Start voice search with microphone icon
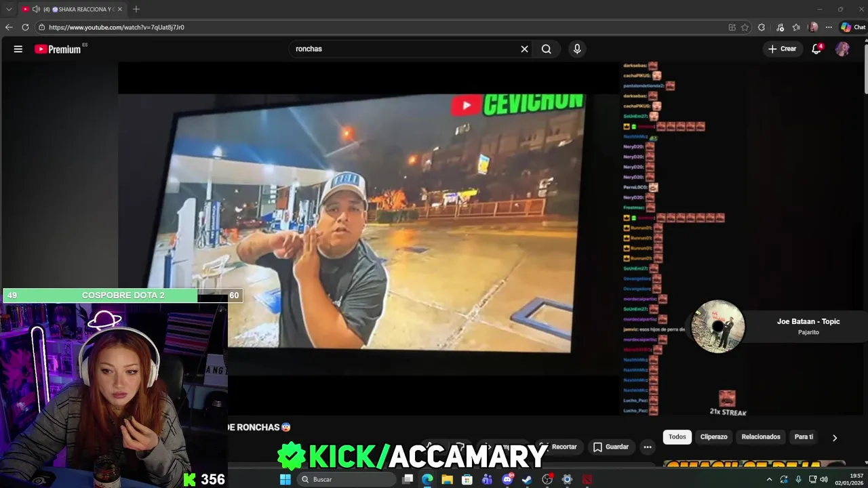Image resolution: width=868 pixels, height=488 pixels. tap(577, 49)
